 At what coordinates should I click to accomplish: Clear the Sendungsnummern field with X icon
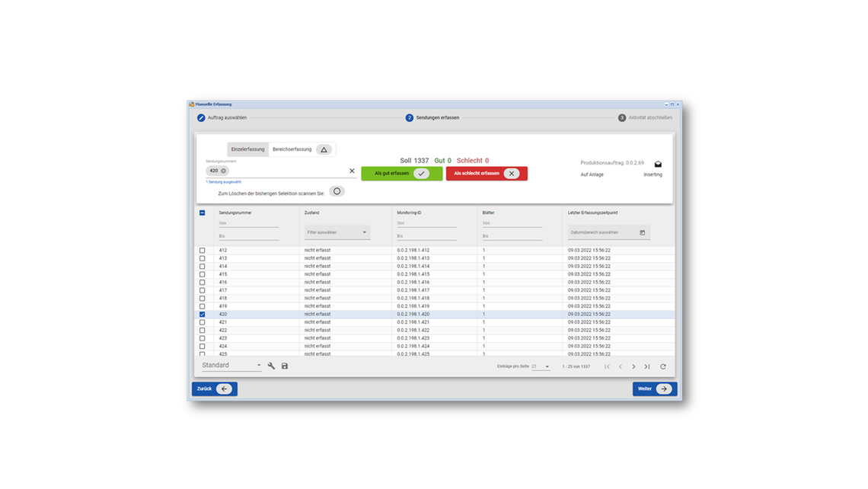click(352, 171)
